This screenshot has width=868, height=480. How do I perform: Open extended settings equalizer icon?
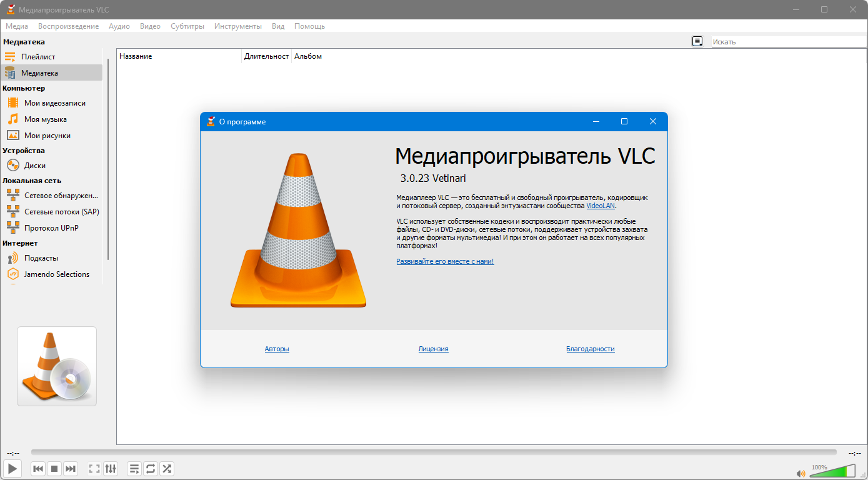coord(111,469)
